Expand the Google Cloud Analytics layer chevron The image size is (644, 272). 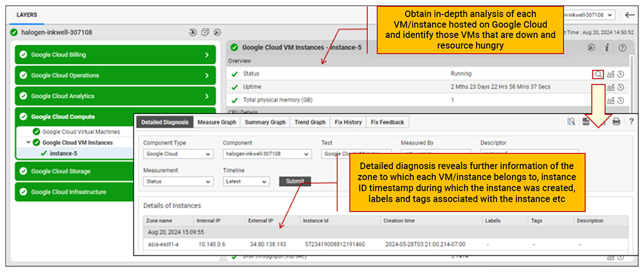pos(207,96)
